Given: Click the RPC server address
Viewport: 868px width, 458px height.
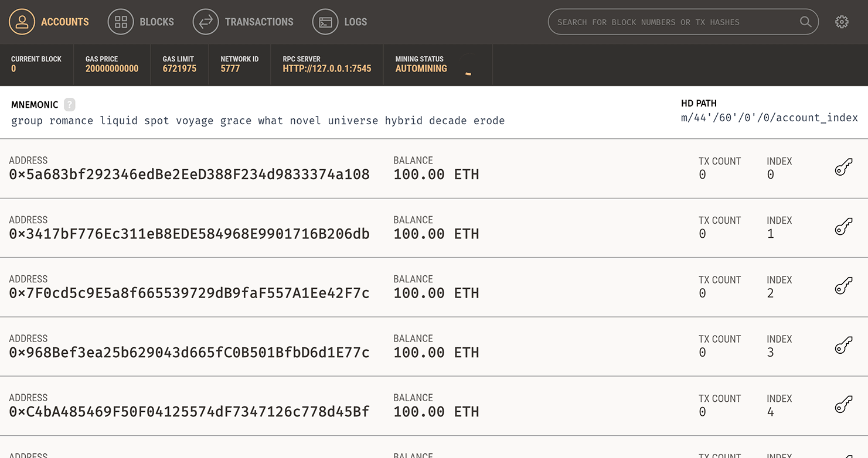Looking at the screenshot, I should click(326, 69).
